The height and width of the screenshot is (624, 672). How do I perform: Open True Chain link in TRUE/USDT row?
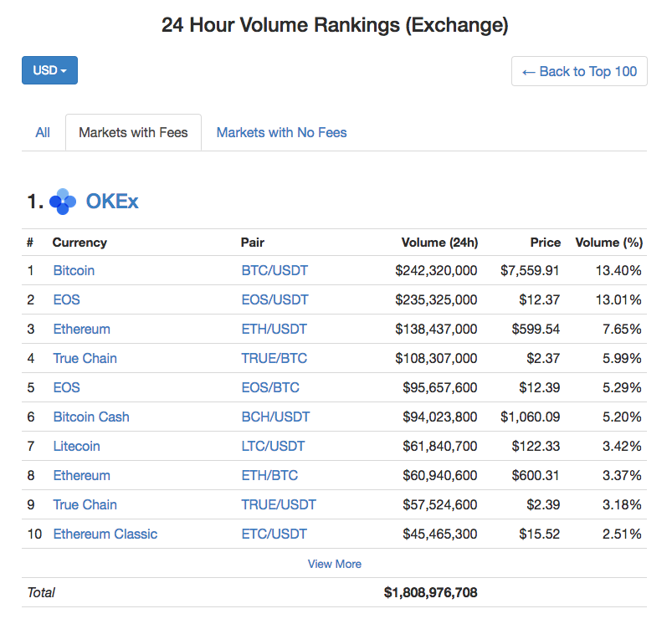[x=85, y=504]
